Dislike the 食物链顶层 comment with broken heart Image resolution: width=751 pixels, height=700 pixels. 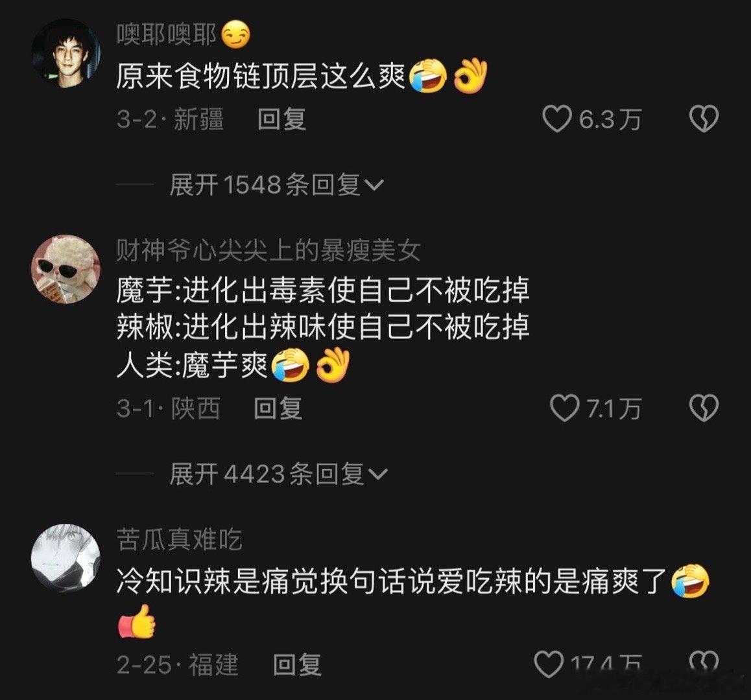704,119
